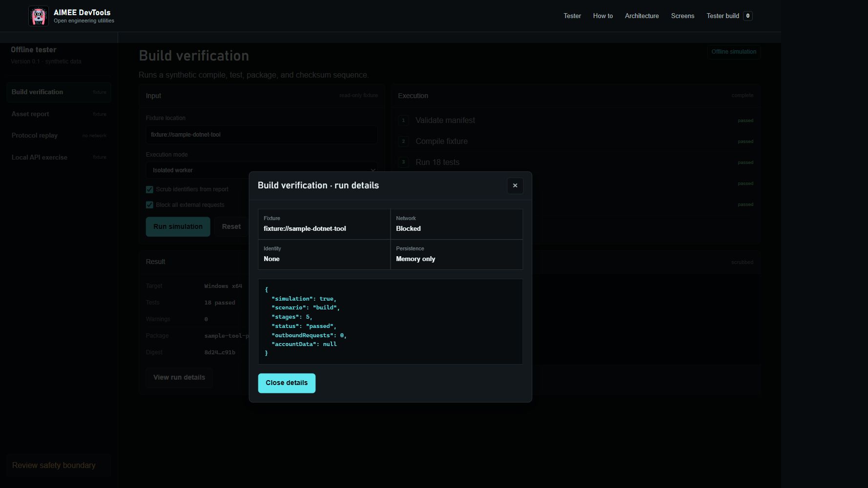Click the Fixture location input field
Viewport: 868px width, 488px height.
pos(261,135)
